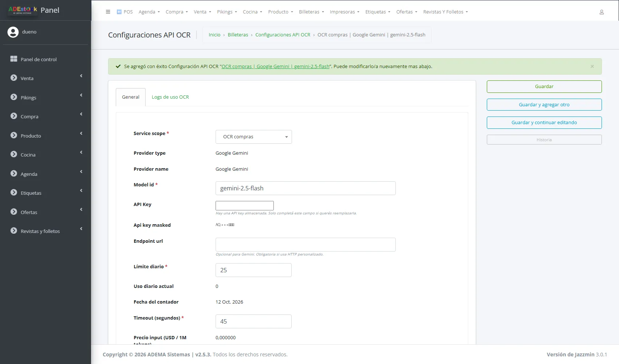This screenshot has height=364, width=619.
Task: Follow the Billeteras breadcrumb link
Action: [238, 35]
